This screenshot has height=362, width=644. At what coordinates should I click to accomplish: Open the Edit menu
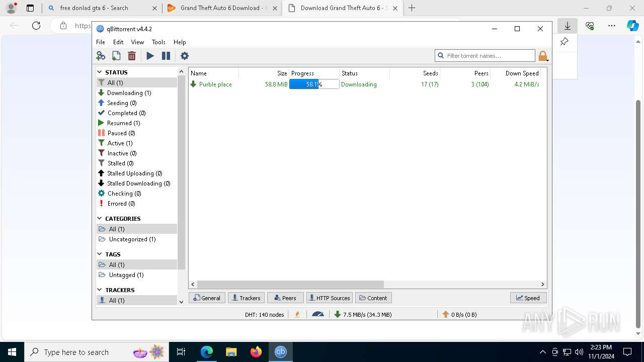(118, 42)
